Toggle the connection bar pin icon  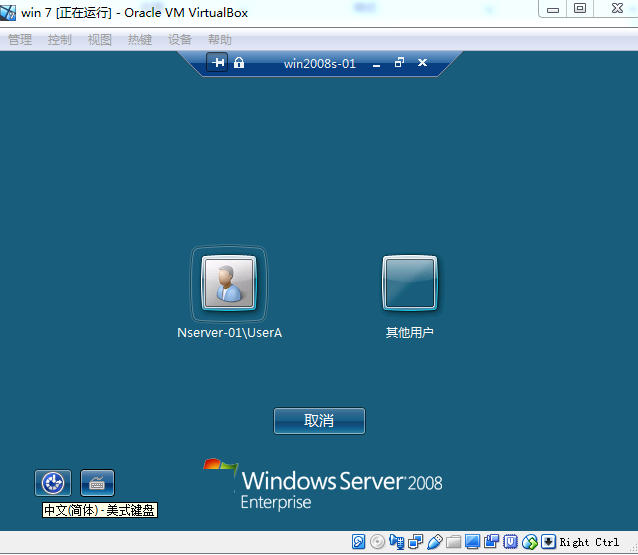point(217,63)
